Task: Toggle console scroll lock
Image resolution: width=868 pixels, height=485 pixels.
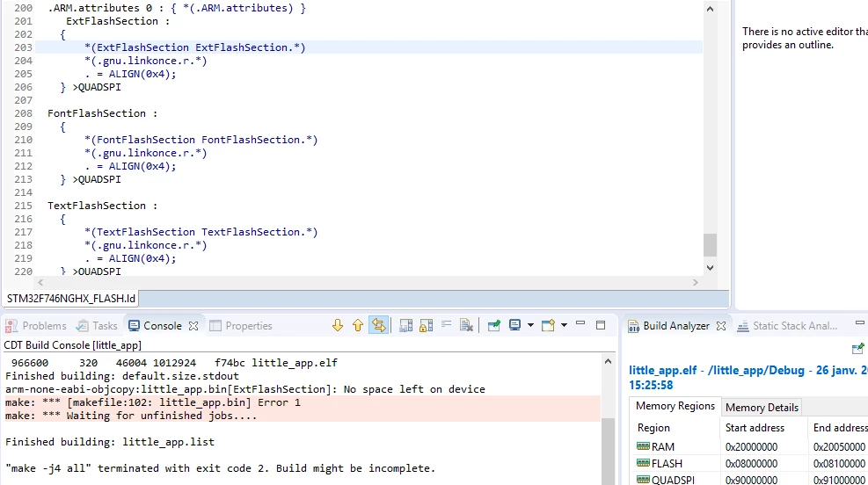Action: 427,326
